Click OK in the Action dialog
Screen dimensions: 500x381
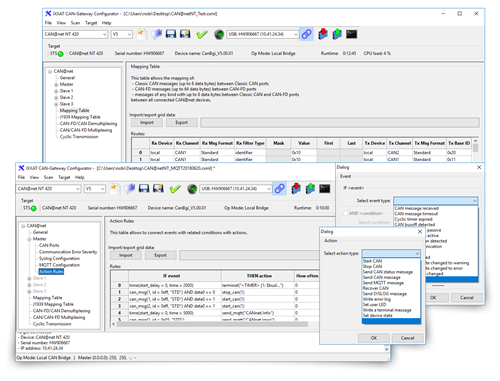click(374, 338)
